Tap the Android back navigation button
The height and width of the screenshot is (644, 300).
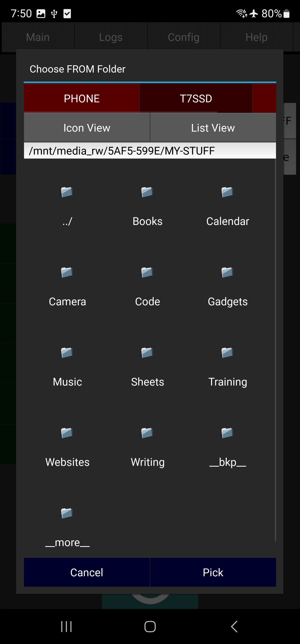(x=234, y=626)
